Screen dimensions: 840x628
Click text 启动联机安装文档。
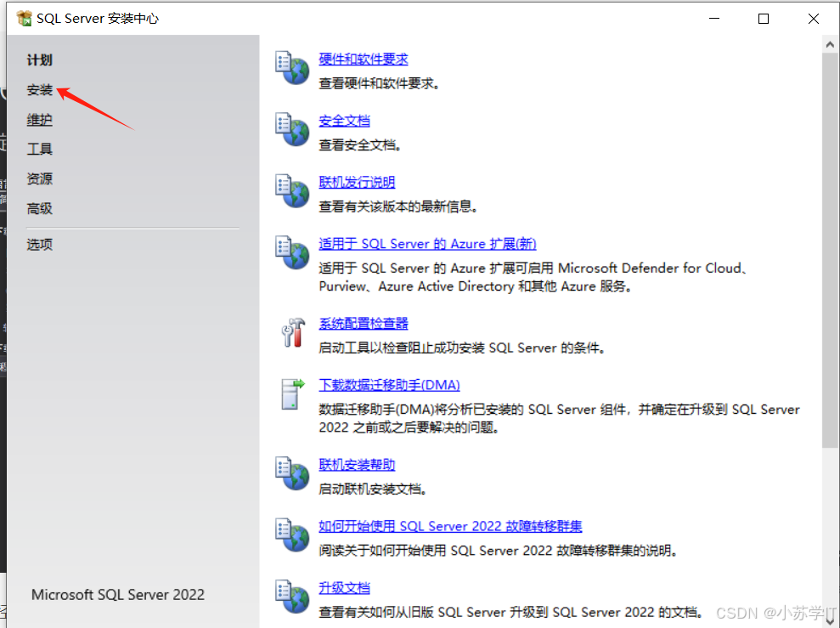373,489
